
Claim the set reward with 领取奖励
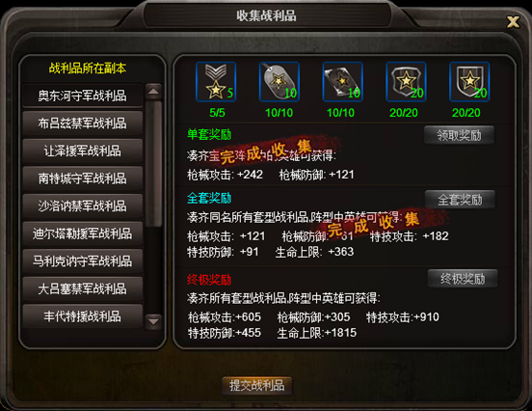pyautogui.click(x=459, y=135)
